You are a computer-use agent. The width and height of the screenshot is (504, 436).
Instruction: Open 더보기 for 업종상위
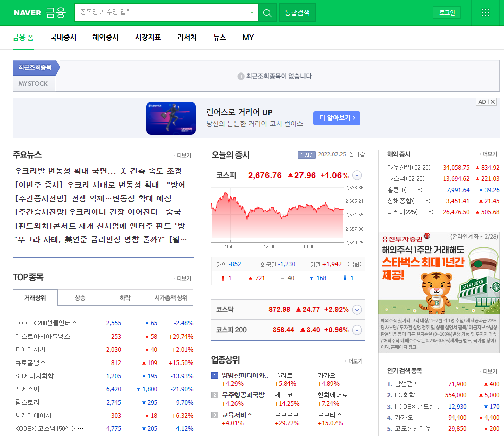coord(354,361)
